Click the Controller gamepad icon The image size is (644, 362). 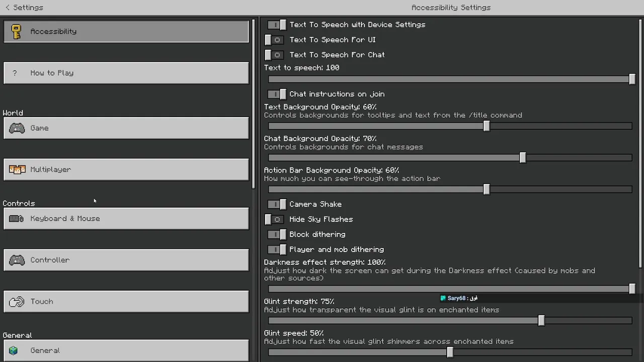click(x=17, y=260)
